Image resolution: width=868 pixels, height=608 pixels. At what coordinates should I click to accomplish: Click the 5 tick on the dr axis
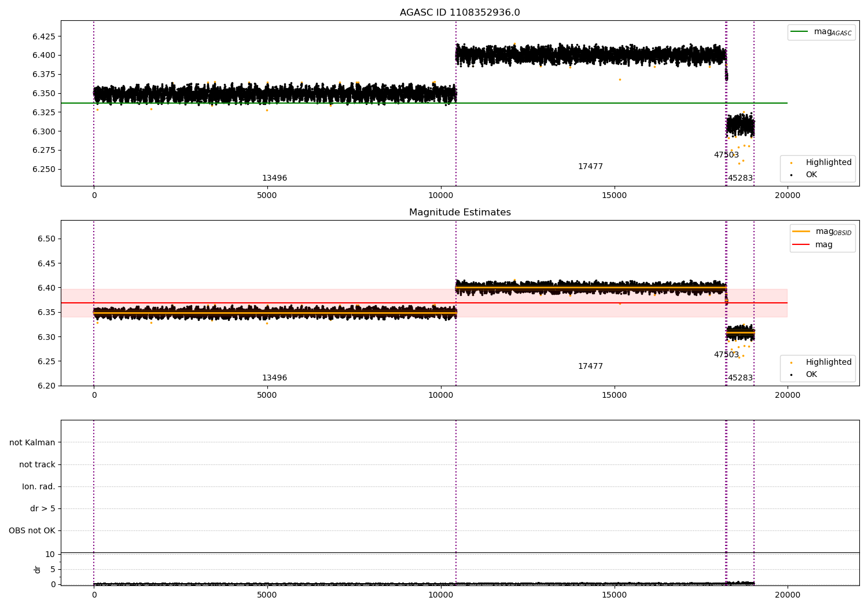click(53, 569)
